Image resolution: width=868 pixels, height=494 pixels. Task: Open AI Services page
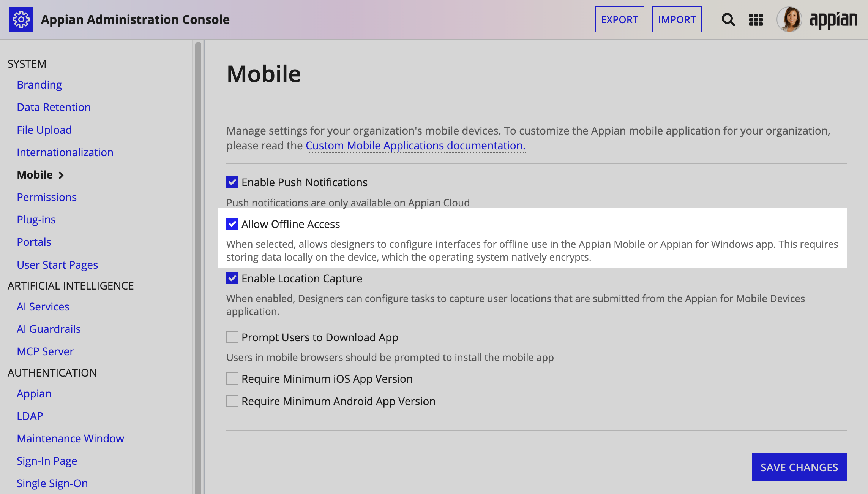coord(43,307)
